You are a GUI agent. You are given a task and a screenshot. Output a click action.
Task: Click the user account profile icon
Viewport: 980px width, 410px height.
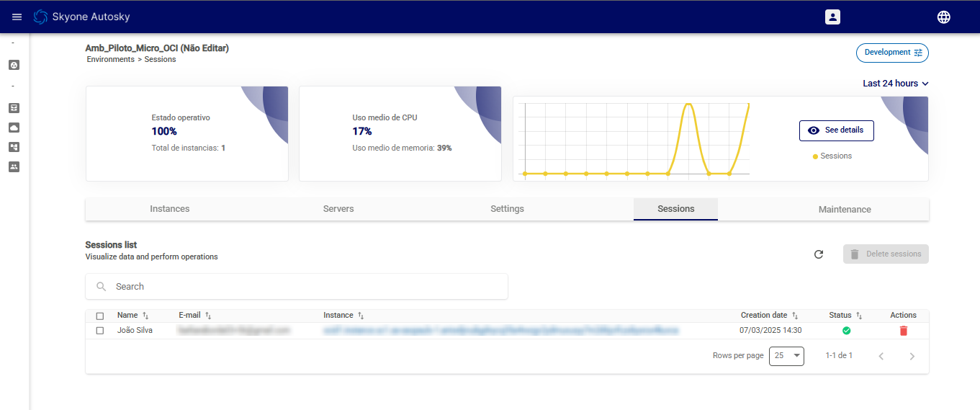coord(832,17)
